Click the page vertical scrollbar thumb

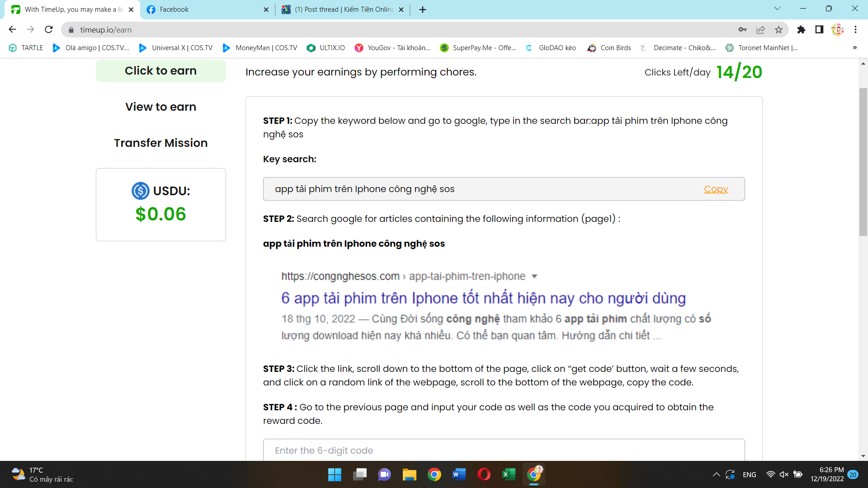tap(863, 162)
